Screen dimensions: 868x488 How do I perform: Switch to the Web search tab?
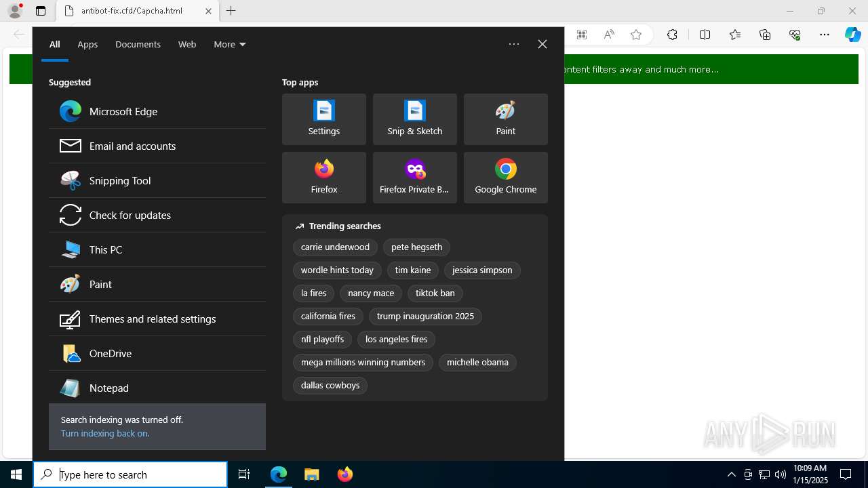pyautogui.click(x=187, y=44)
